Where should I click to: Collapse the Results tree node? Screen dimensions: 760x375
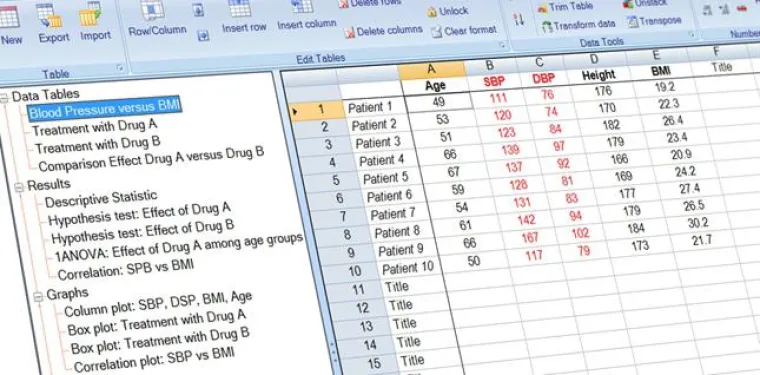click(19, 188)
